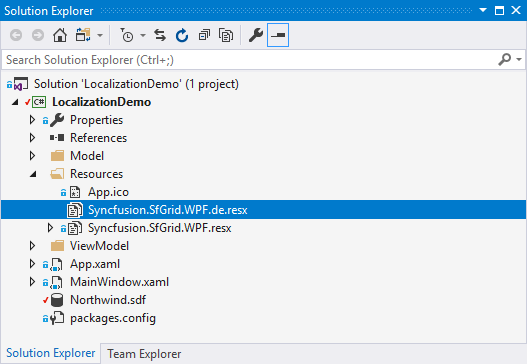Click the Forward navigation arrow

point(38,35)
